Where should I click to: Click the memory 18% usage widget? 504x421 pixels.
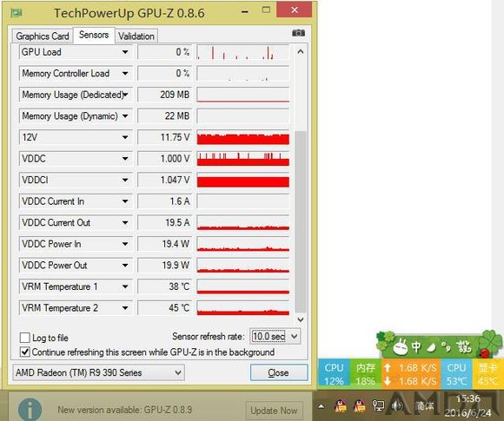[366, 374]
